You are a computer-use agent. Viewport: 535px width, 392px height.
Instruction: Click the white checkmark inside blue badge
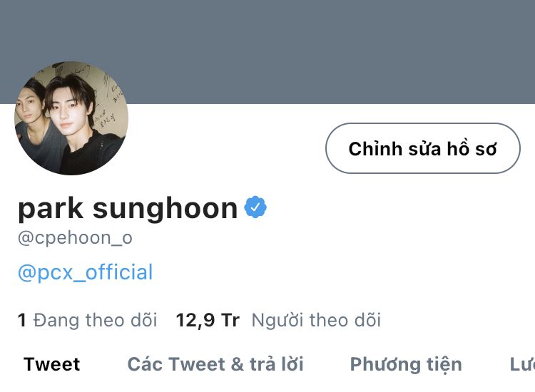coord(255,207)
